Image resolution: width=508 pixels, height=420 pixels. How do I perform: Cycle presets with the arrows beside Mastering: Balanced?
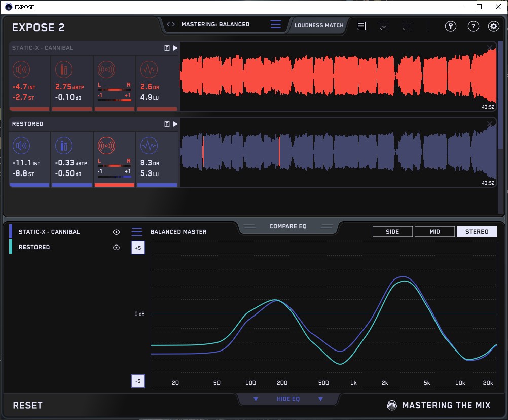point(171,24)
